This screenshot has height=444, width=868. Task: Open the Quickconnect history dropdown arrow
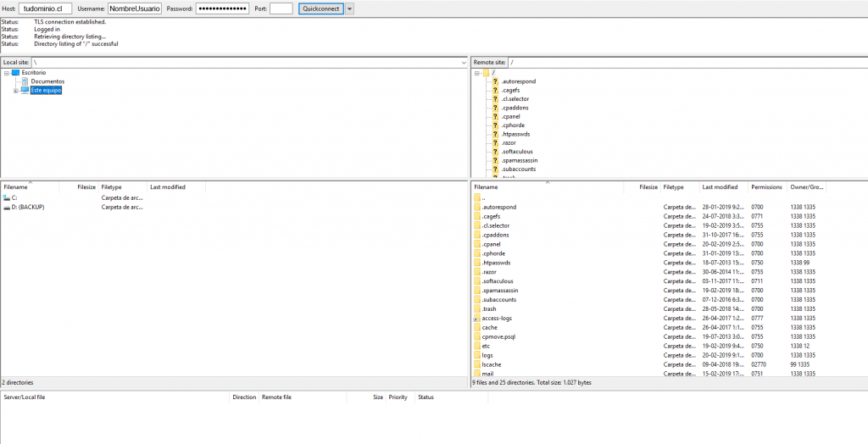coord(350,8)
